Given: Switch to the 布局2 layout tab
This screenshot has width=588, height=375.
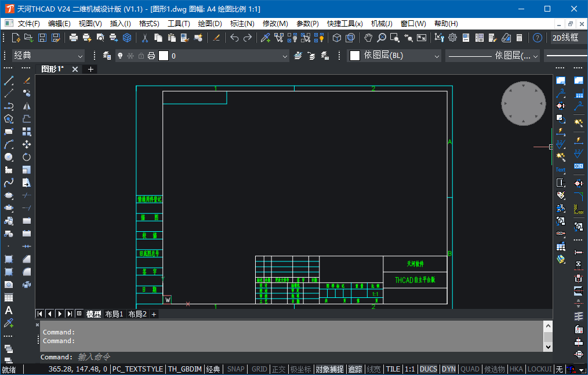Looking at the screenshot, I should coord(137,314).
